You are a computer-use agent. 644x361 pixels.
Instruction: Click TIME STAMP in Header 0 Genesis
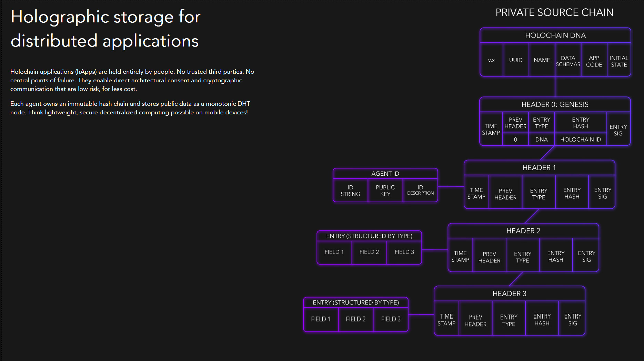(x=491, y=129)
